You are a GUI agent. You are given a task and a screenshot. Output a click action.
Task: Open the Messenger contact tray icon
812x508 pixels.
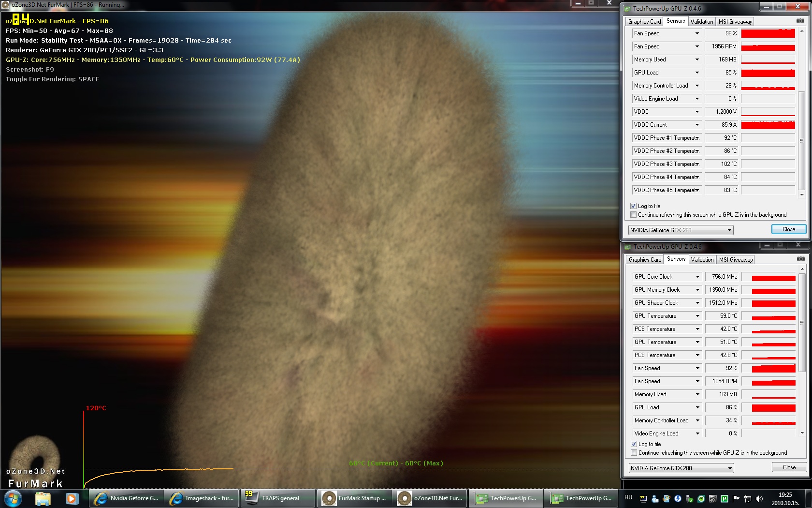[x=655, y=498]
